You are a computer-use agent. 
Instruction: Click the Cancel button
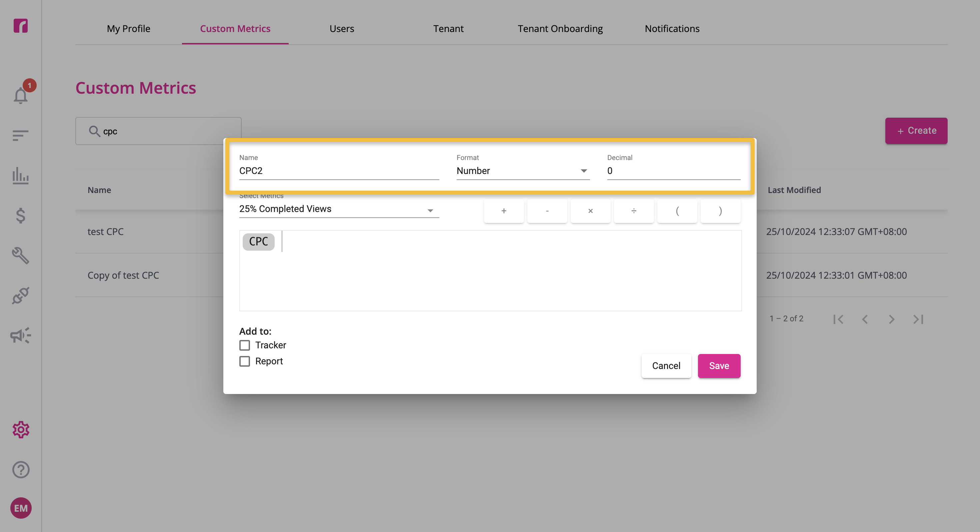pos(666,366)
